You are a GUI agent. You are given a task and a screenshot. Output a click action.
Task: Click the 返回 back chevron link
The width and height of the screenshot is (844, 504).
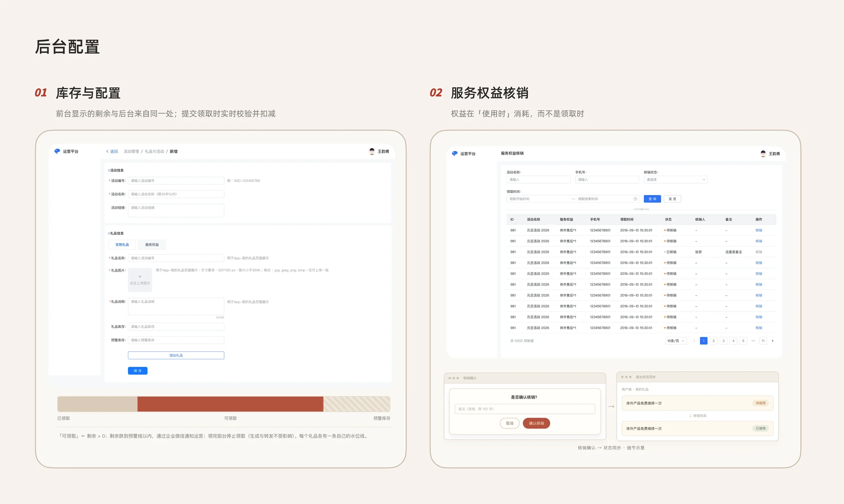[112, 152]
